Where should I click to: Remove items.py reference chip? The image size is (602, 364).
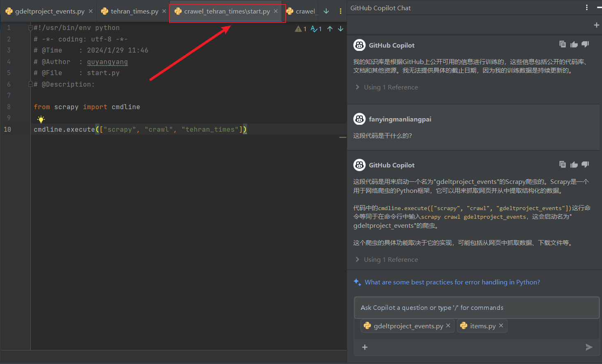tap(501, 325)
